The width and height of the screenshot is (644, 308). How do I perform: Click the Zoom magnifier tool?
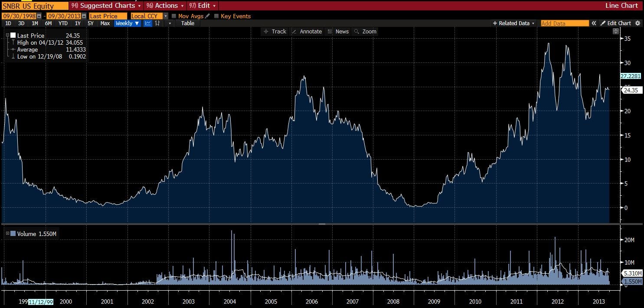[365, 31]
